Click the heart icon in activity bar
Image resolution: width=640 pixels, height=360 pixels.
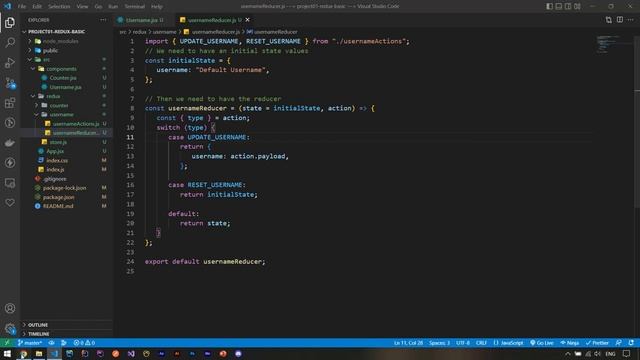tap(10, 203)
